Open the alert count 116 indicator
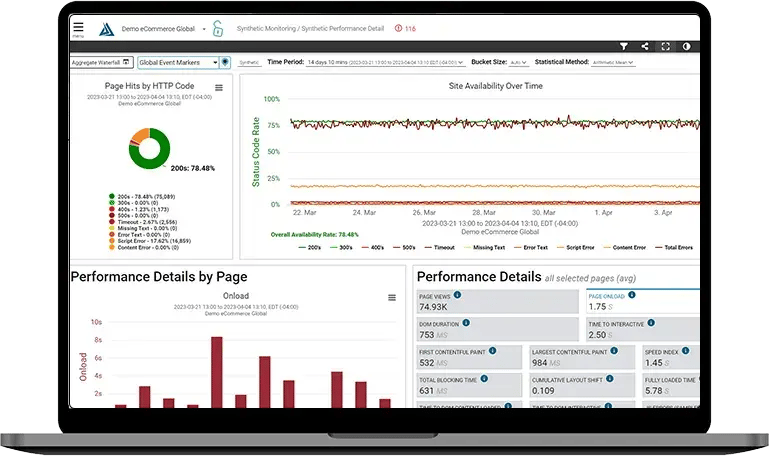 click(x=405, y=28)
